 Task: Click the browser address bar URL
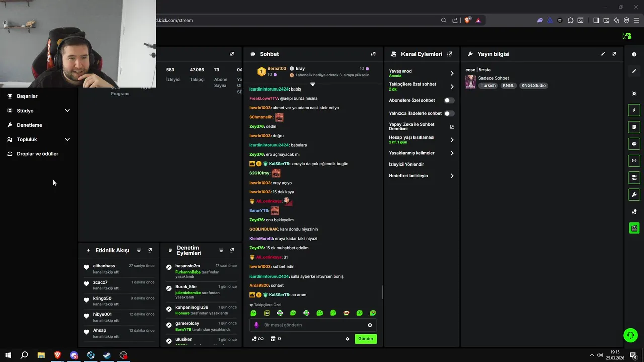[174, 20]
